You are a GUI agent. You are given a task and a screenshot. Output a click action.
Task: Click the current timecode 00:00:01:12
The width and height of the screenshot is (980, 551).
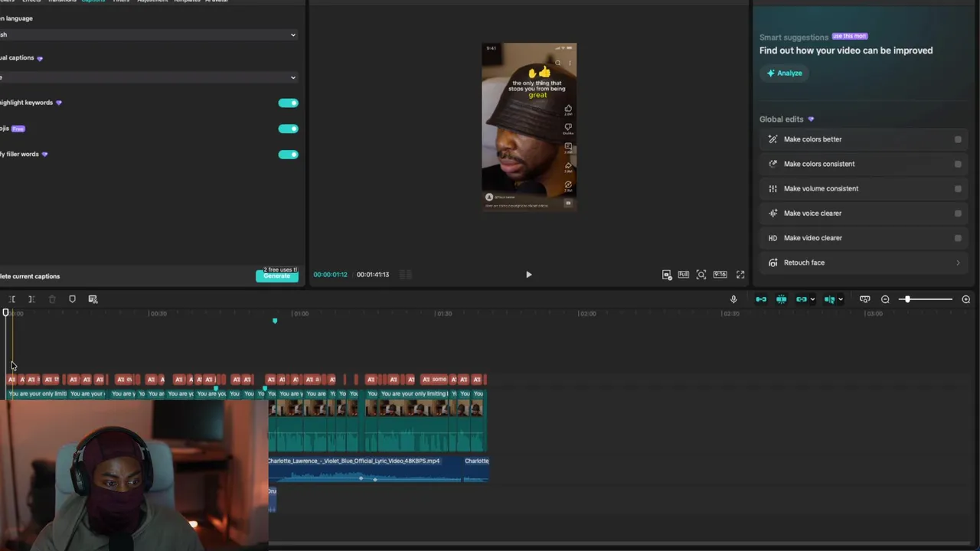click(x=330, y=275)
